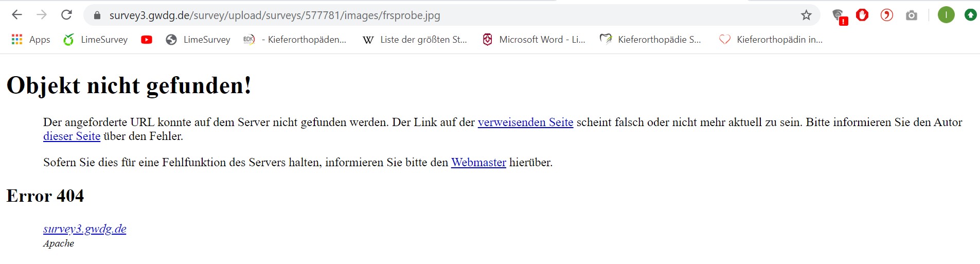Click the green up-arrow update icon
Screen dimensions: 980x264
pyautogui.click(x=970, y=15)
